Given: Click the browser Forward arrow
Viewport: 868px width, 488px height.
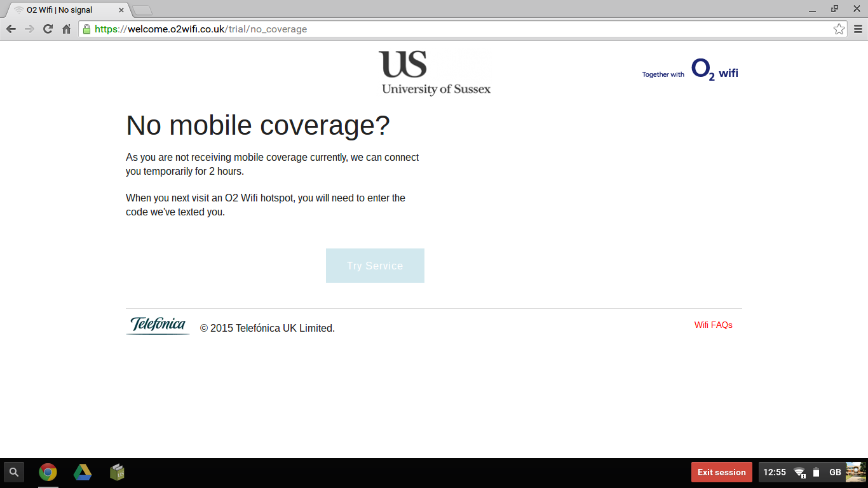Looking at the screenshot, I should 29,29.
